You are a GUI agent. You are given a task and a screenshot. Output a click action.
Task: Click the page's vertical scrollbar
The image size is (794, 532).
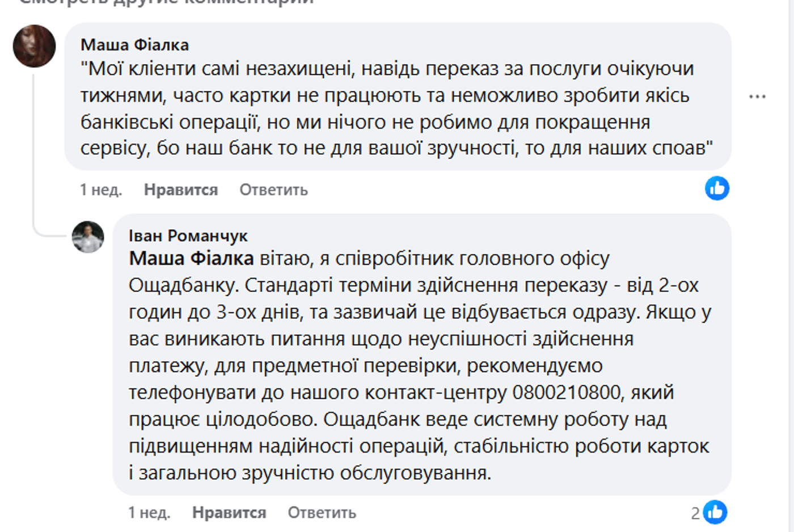(791, 266)
